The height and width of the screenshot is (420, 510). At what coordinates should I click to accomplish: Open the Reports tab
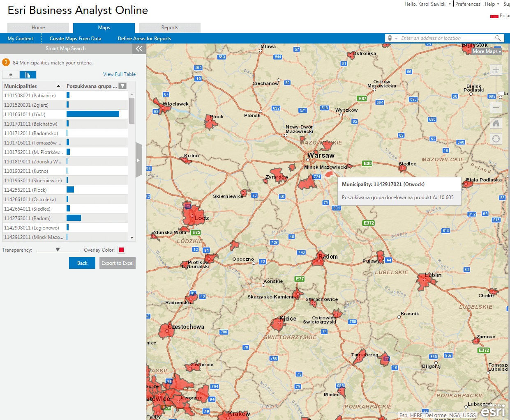pyautogui.click(x=170, y=28)
